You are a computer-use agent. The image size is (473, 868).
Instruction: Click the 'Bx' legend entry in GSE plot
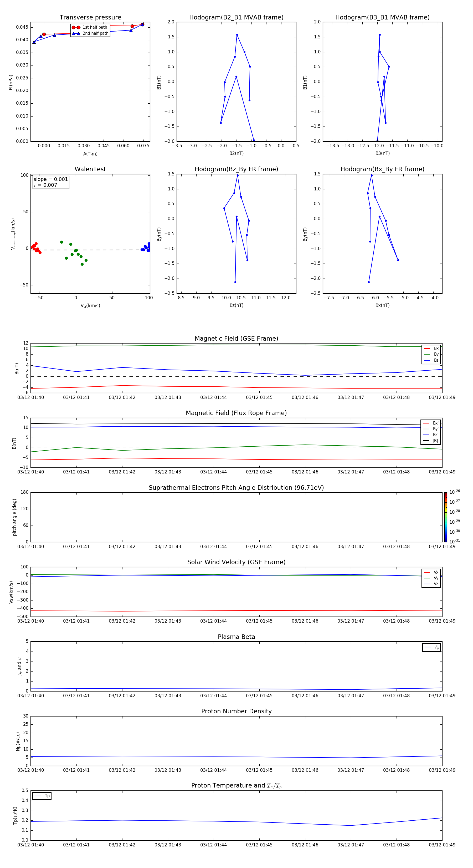(x=431, y=349)
